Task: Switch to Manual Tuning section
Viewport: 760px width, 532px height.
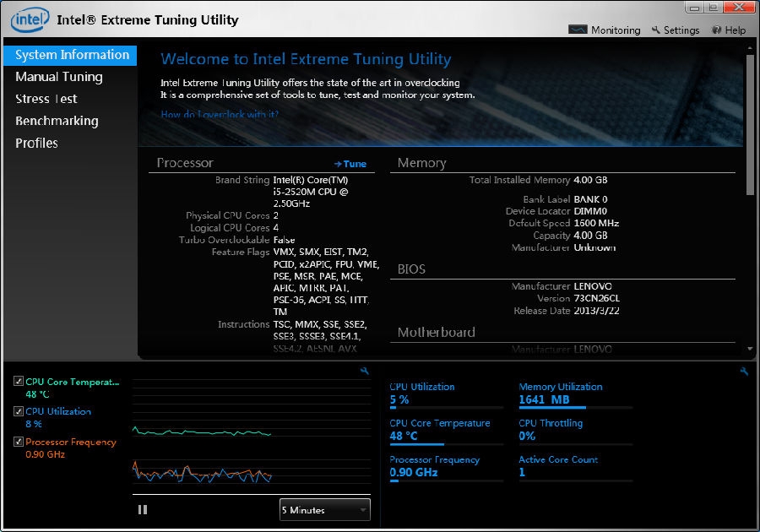Action: tap(58, 77)
